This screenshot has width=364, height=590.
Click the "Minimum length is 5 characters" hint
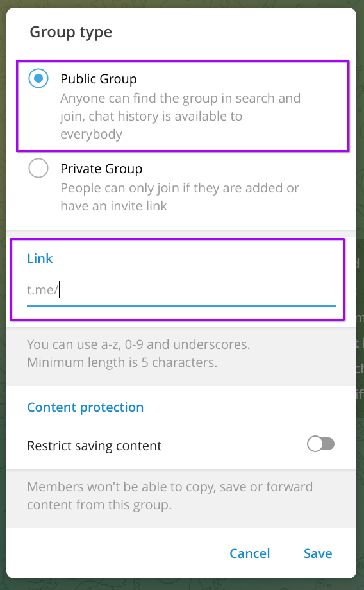tap(122, 362)
